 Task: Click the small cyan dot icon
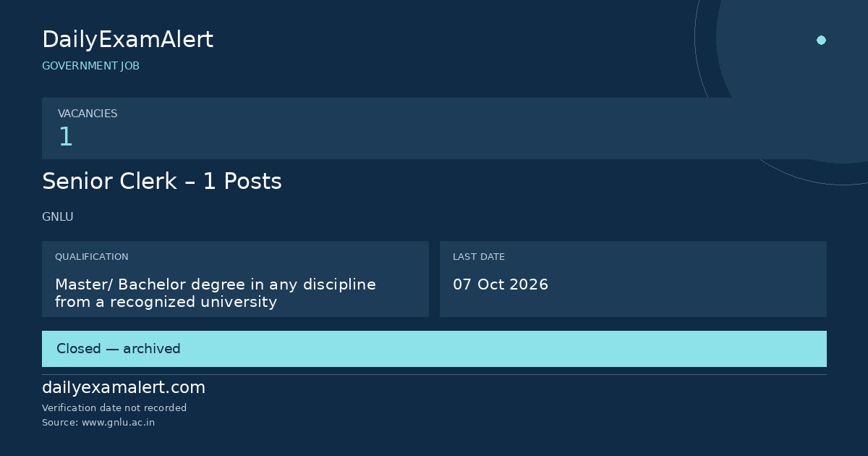click(x=821, y=40)
